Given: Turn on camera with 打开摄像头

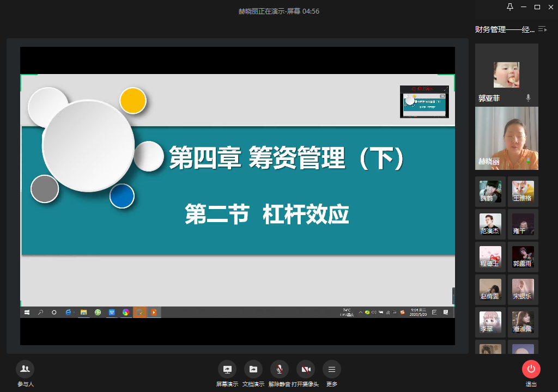Looking at the screenshot, I should point(306,369).
